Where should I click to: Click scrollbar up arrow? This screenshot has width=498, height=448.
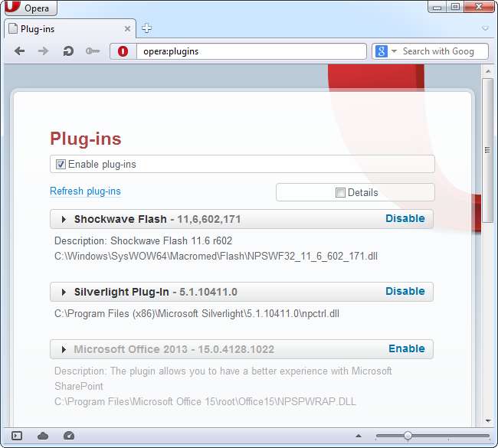pyautogui.click(x=488, y=71)
